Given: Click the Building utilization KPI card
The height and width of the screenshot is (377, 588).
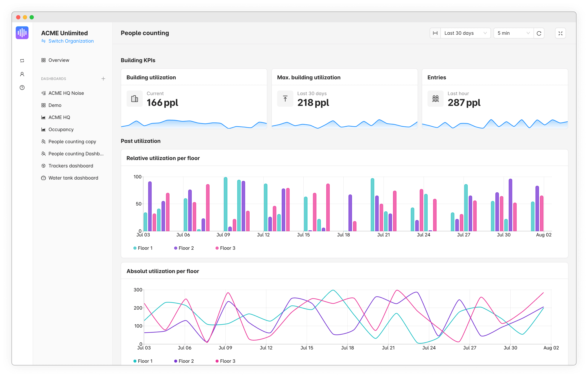Looking at the screenshot, I should (x=194, y=98).
